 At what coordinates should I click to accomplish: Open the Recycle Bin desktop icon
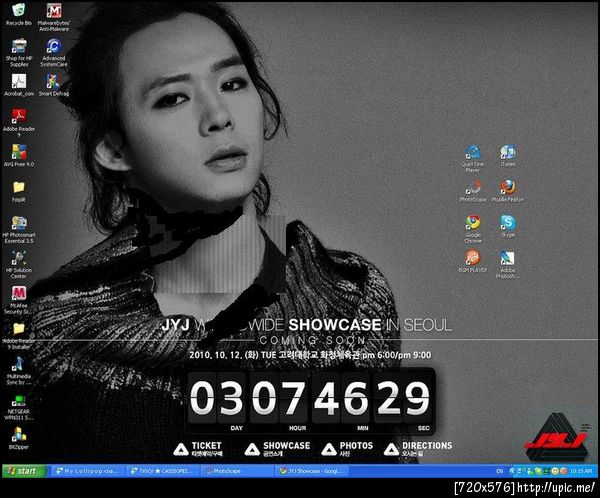click(x=18, y=14)
